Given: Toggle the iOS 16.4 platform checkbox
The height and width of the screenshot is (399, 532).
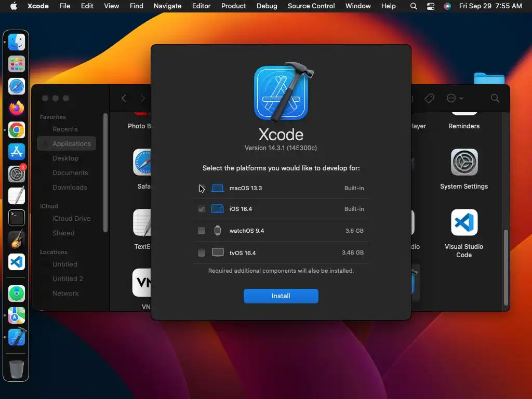Looking at the screenshot, I should 202,209.
